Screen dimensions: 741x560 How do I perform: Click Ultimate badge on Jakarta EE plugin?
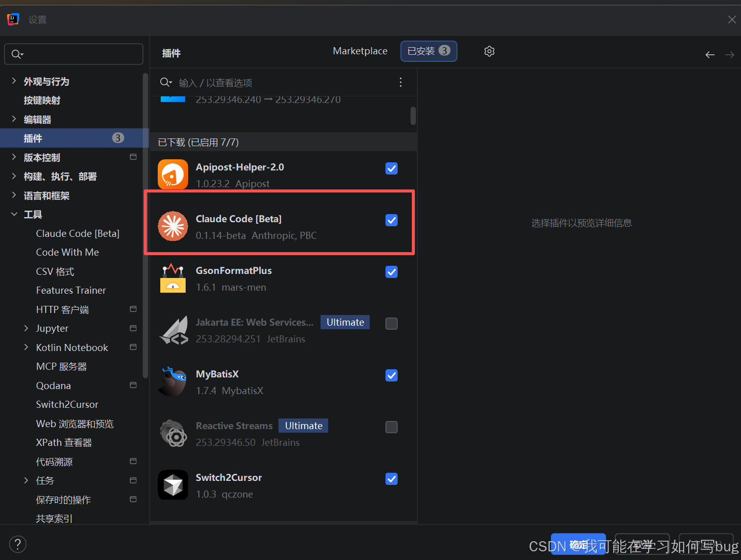[x=345, y=322]
